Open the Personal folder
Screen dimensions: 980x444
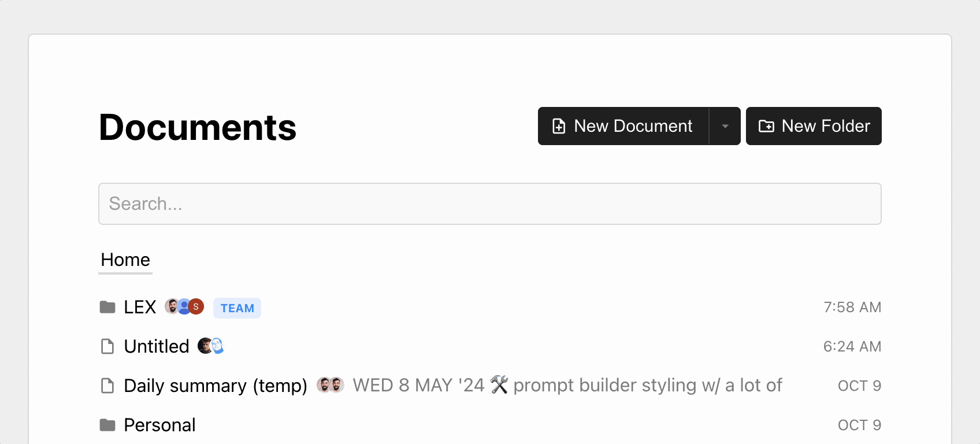[159, 425]
